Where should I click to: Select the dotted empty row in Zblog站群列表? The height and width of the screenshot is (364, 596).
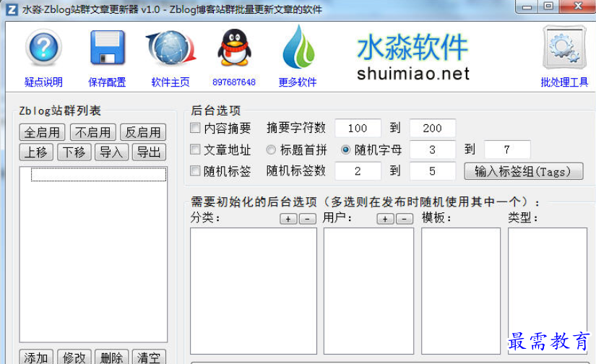tap(98, 174)
